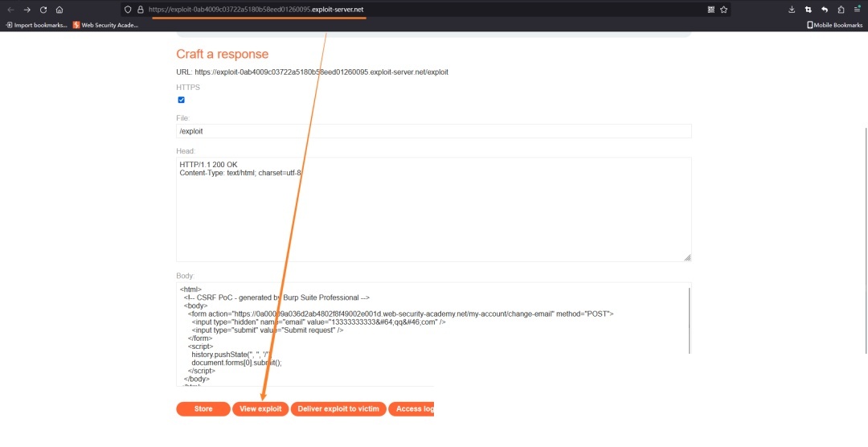Click the 'Body:' label
868x447 pixels.
(186, 276)
